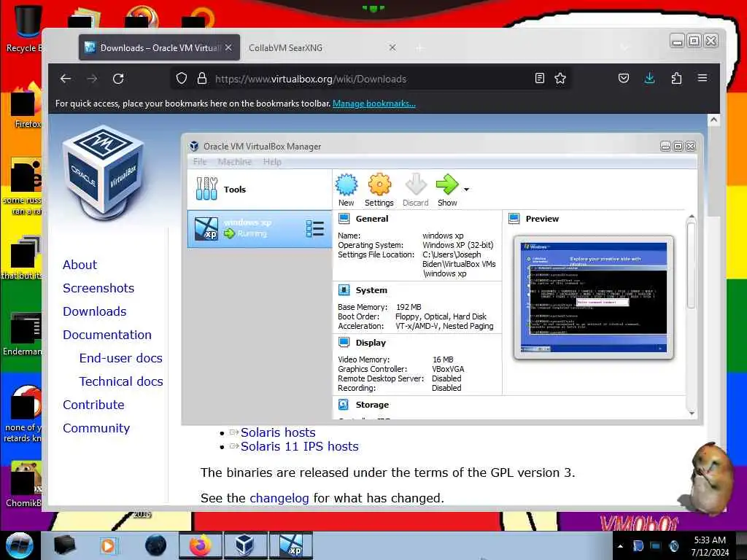Click the site padlock icon
The width and height of the screenshot is (747, 560).
pyautogui.click(x=202, y=79)
